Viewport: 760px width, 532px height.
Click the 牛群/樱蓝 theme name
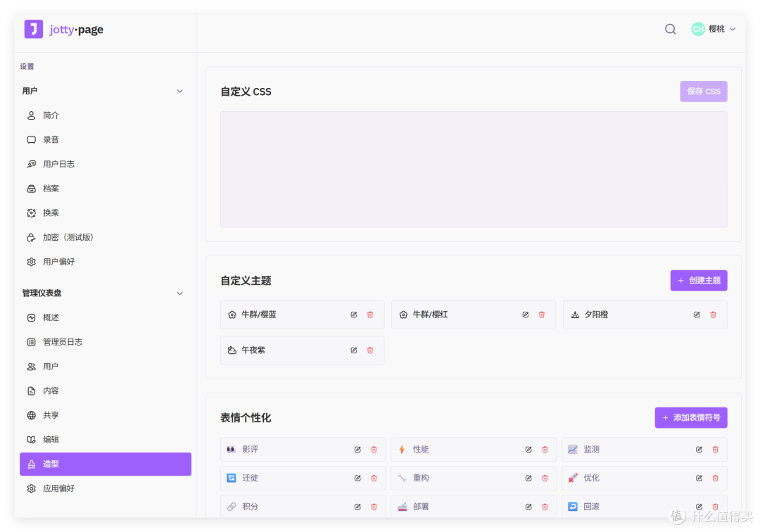pos(259,315)
